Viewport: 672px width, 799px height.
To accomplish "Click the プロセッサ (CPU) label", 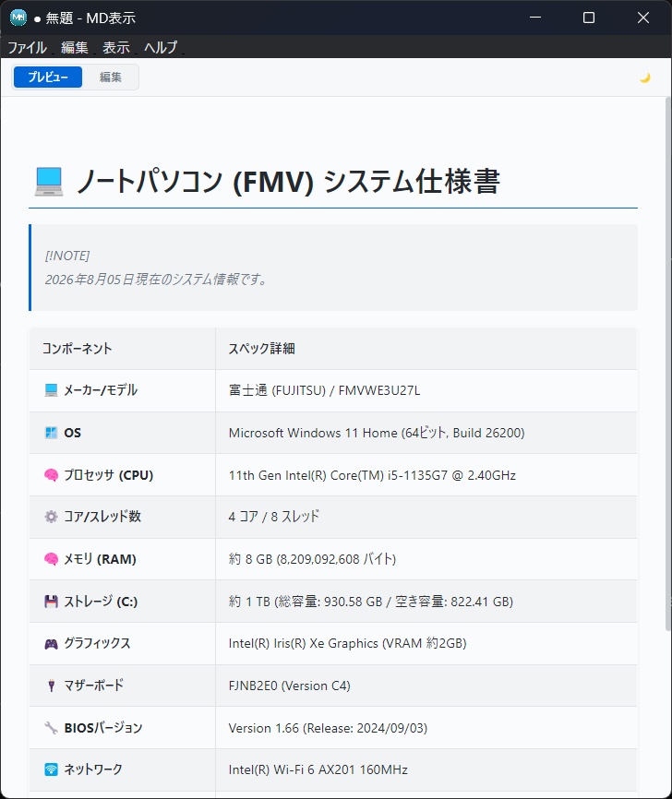I will [109, 475].
